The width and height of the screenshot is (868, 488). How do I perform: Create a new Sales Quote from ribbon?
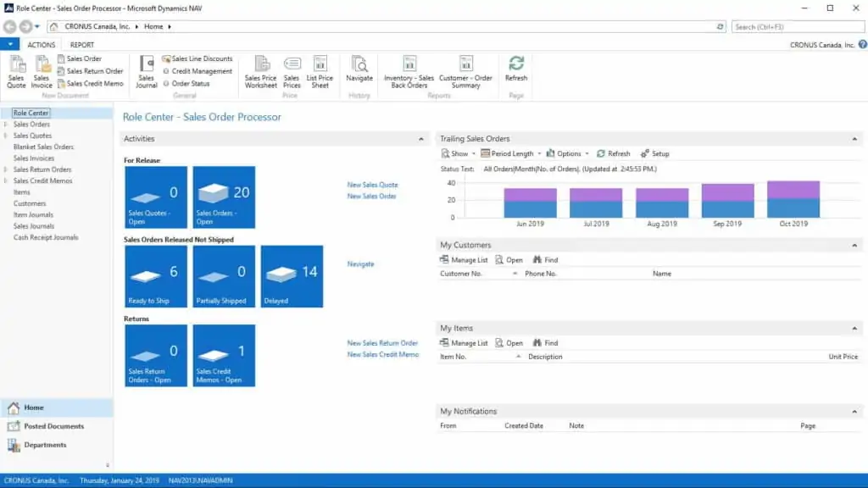click(x=16, y=72)
